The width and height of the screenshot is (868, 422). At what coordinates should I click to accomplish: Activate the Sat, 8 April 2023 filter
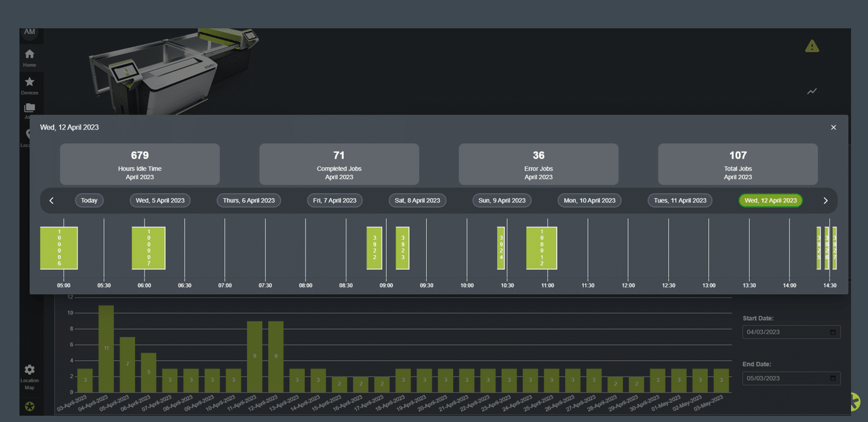[417, 200]
